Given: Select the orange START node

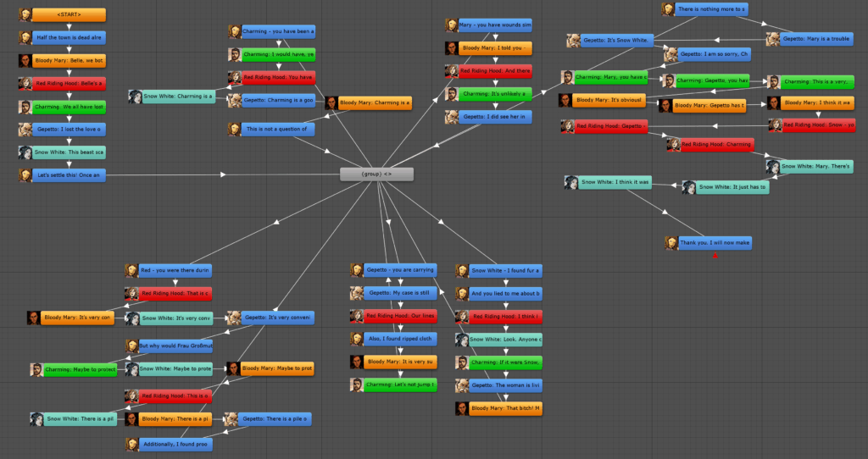Looking at the screenshot, I should tap(70, 15).
